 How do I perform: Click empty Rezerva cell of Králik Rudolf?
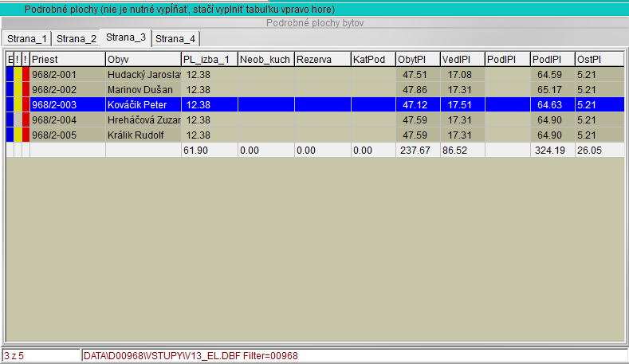(x=323, y=135)
